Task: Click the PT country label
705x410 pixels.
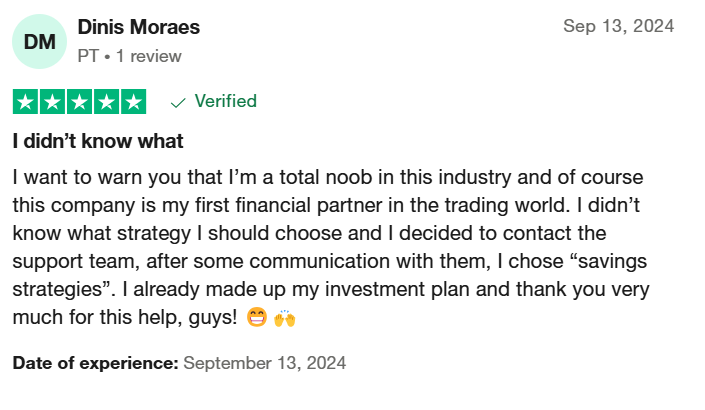Action: pyautogui.click(x=88, y=56)
